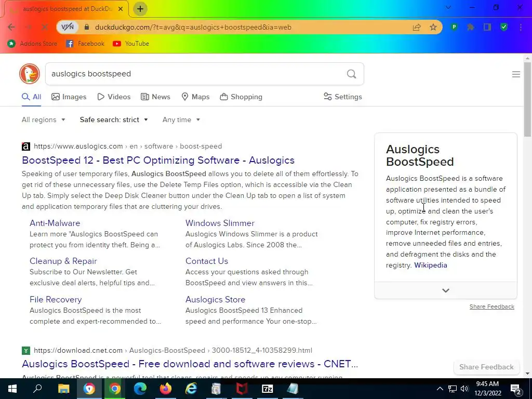The width and height of the screenshot is (532, 399).
Task: Click the padlock site info icon
Action: (x=87, y=27)
